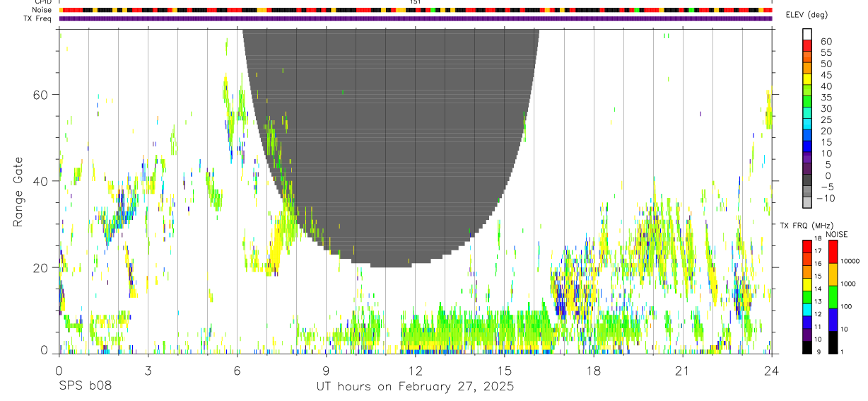Pick the cyan segment of TX FRQ color bar

(807, 308)
